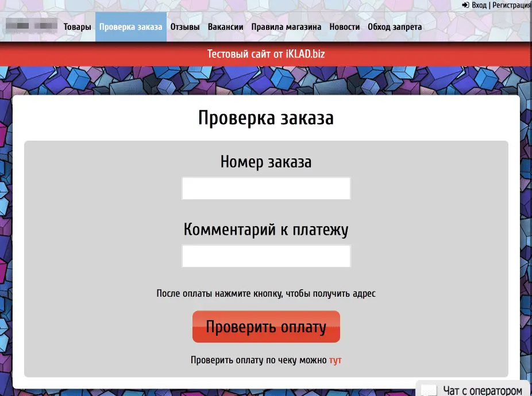Open the Товары menu item

pos(77,27)
